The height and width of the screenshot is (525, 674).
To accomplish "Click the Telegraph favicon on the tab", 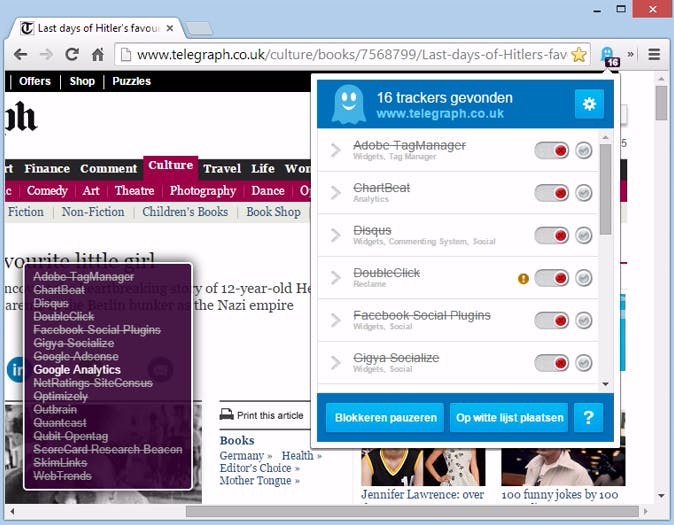I will click(27, 28).
